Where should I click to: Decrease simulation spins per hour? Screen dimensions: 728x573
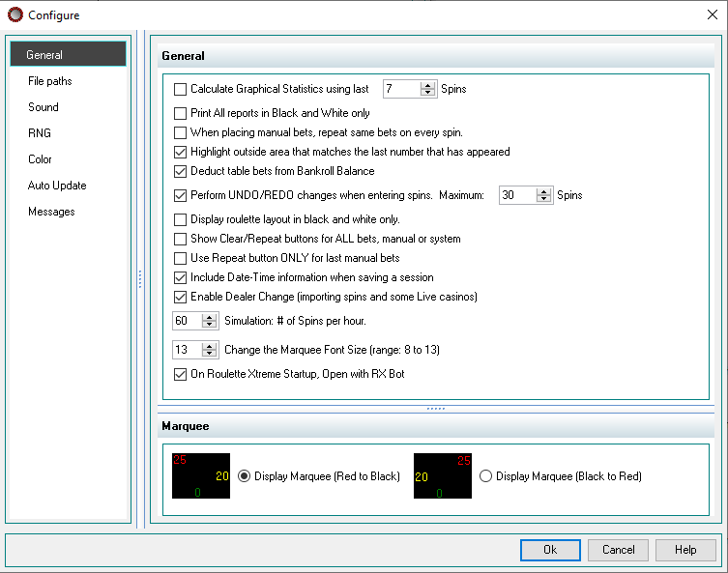tap(210, 325)
